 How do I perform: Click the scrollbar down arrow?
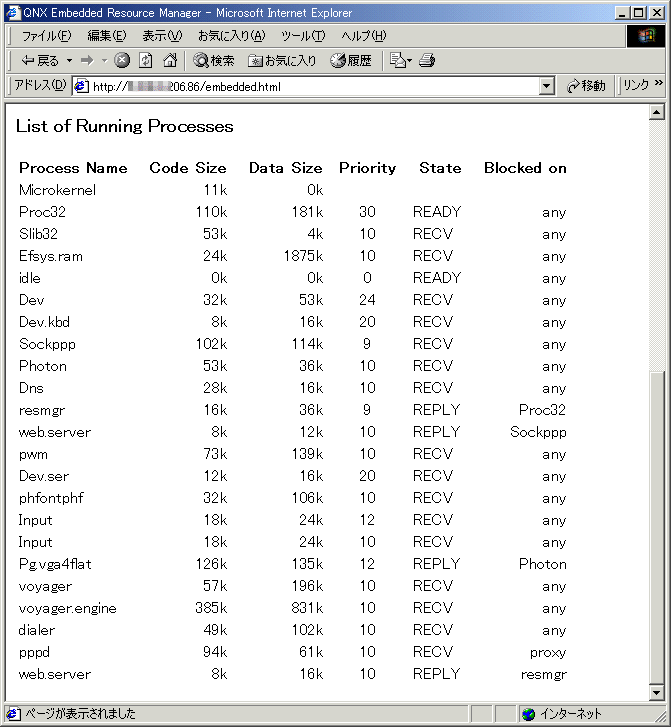point(657,693)
